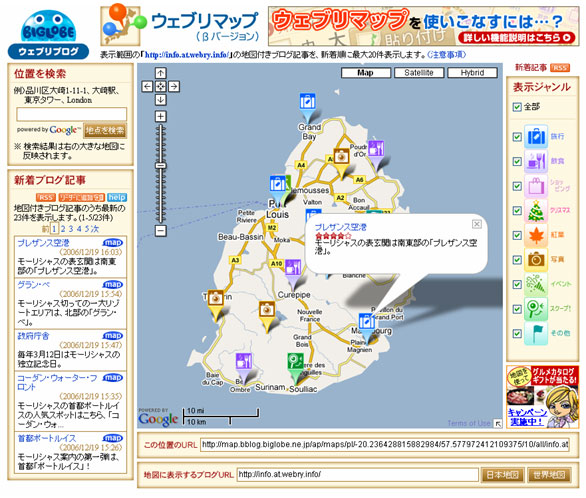The image size is (586, 498).
Task: Go to page 2 of blog articles
Action: 63,229
